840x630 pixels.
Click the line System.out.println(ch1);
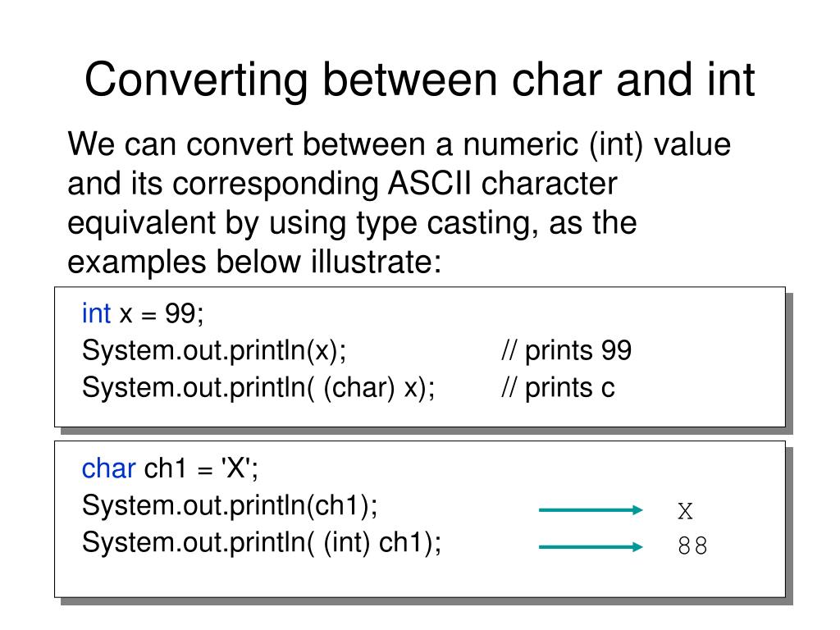230,505
